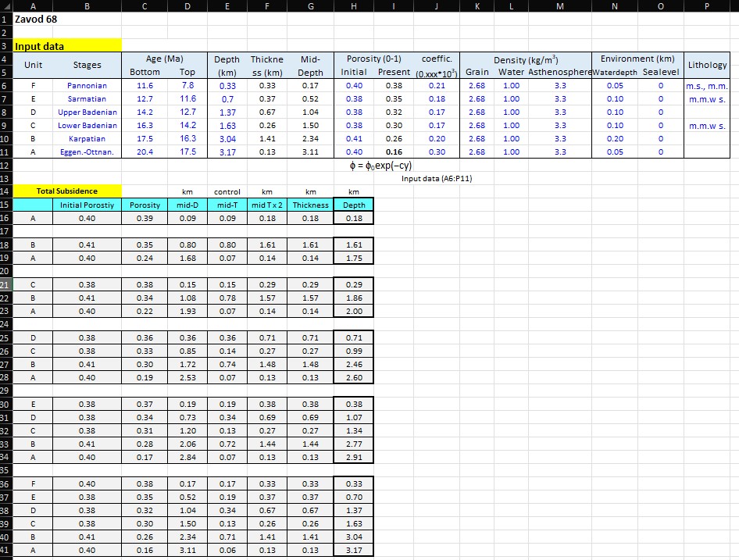This screenshot has height=560, width=739.
Task: Select column header H
Action: 353,6
